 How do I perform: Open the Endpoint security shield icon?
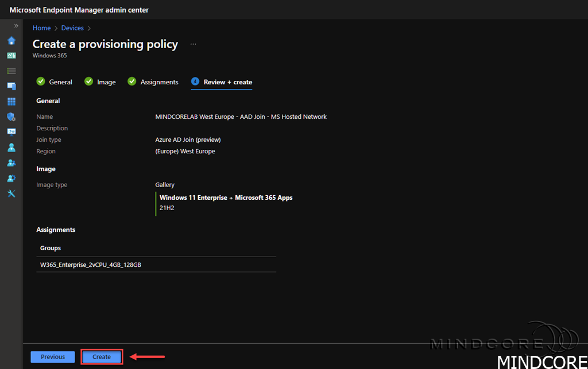coord(11,116)
